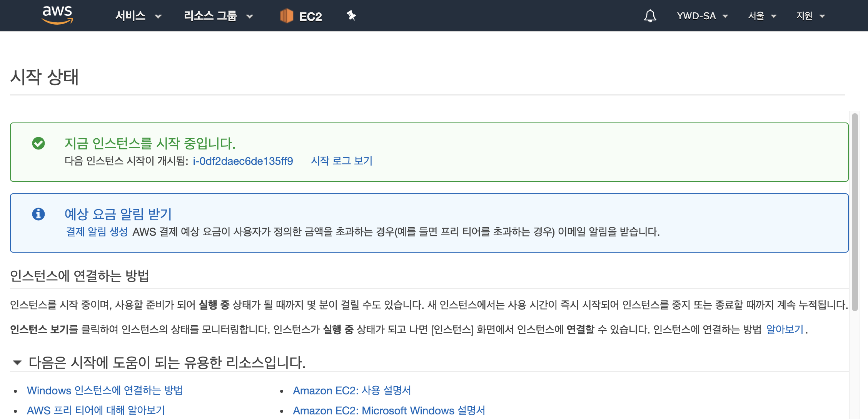
Task: Click the blue info circle icon
Action: [x=38, y=214]
